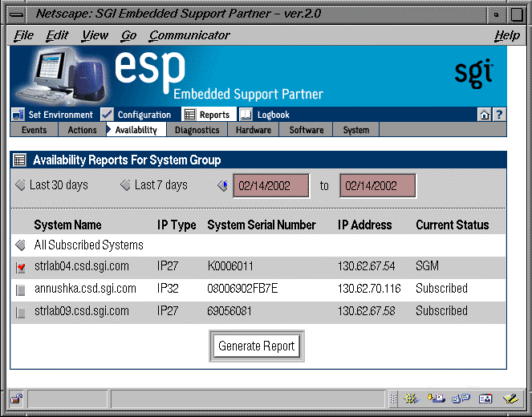Click IP address 130.62.70.116
The image size is (532, 417).
click(x=369, y=289)
